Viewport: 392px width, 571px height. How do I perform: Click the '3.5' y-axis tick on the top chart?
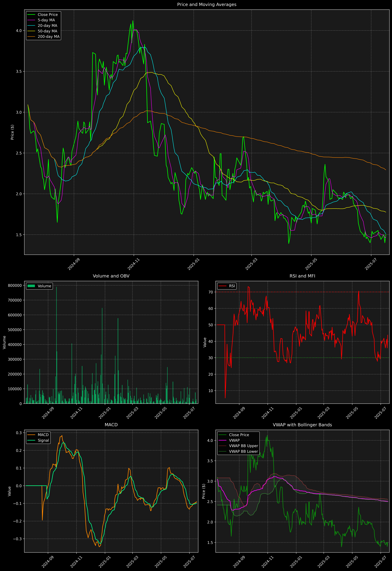[x=19, y=72]
